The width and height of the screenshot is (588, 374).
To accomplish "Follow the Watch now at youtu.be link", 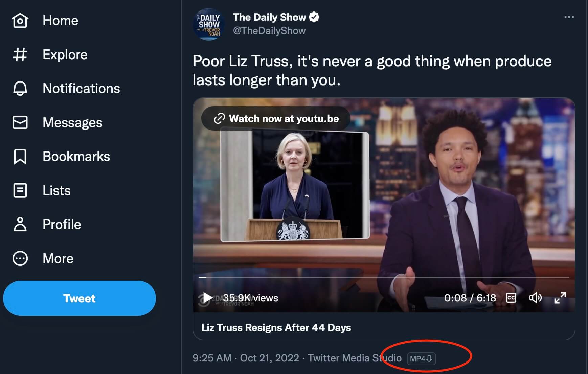I will 276,119.
